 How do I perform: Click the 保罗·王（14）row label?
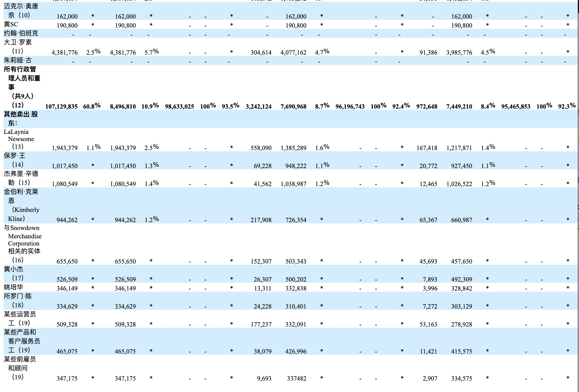pos(14,160)
